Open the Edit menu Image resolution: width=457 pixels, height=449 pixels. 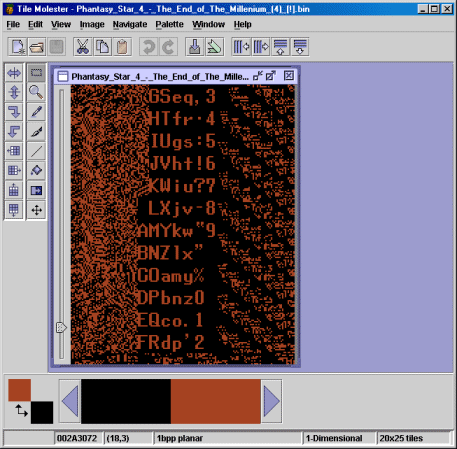click(35, 24)
